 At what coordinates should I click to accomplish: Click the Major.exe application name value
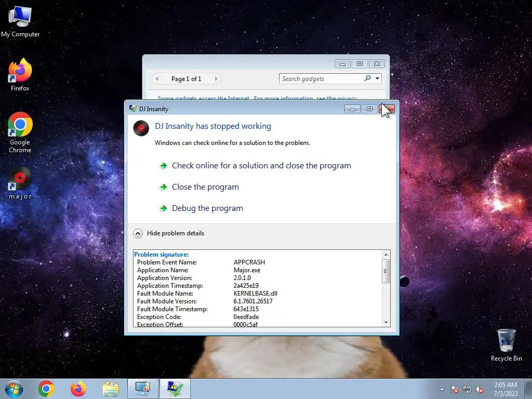[247, 270]
